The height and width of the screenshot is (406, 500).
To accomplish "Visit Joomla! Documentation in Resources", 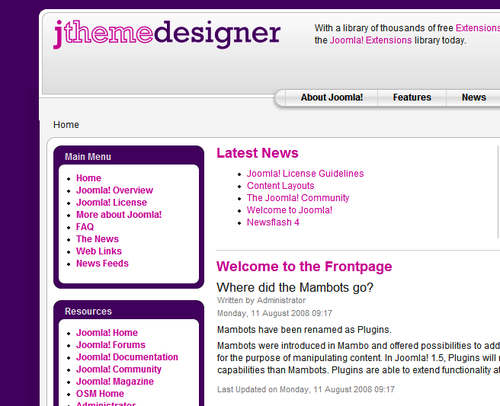I will (x=127, y=357).
